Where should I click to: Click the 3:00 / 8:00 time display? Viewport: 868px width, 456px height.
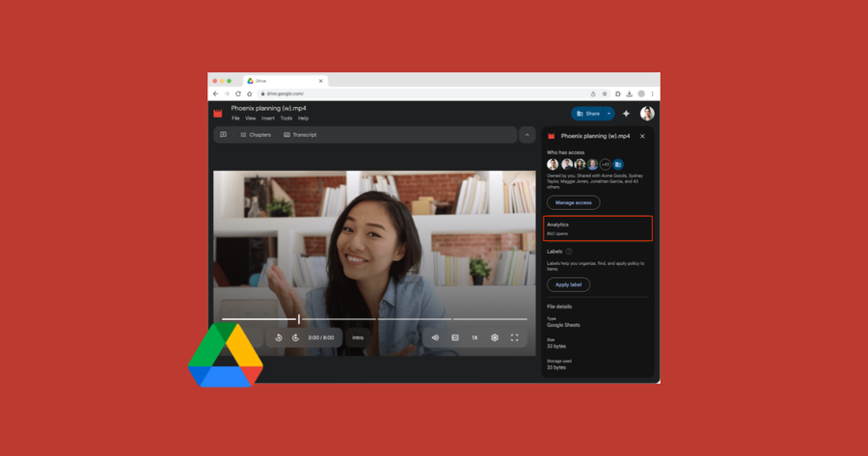pos(321,337)
